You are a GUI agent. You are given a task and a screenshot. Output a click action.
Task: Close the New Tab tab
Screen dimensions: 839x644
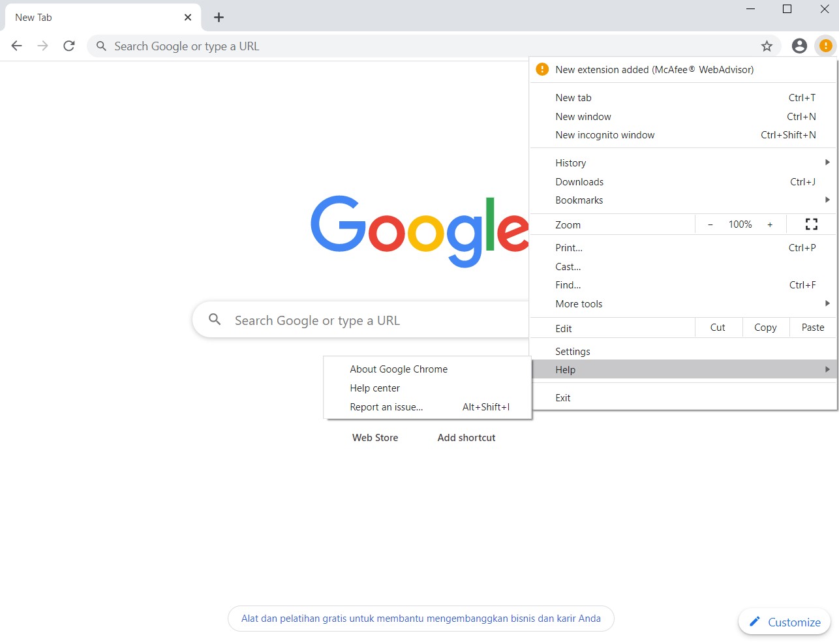pyautogui.click(x=188, y=18)
